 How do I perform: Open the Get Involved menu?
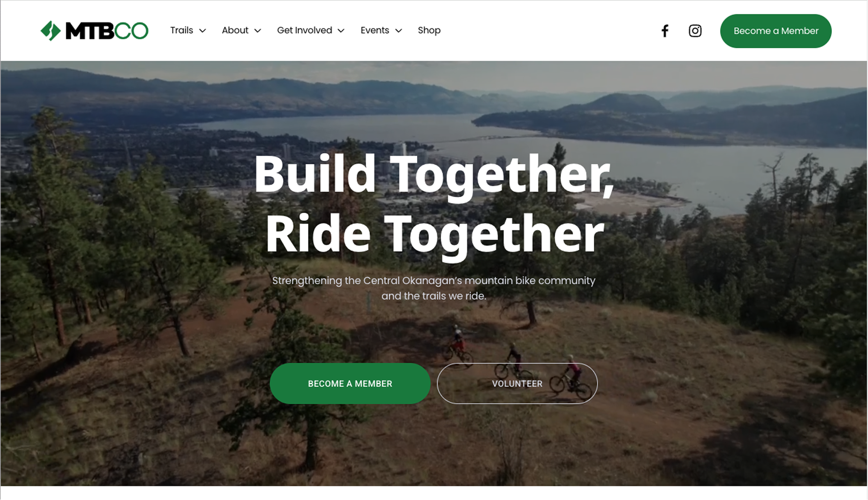tap(304, 30)
